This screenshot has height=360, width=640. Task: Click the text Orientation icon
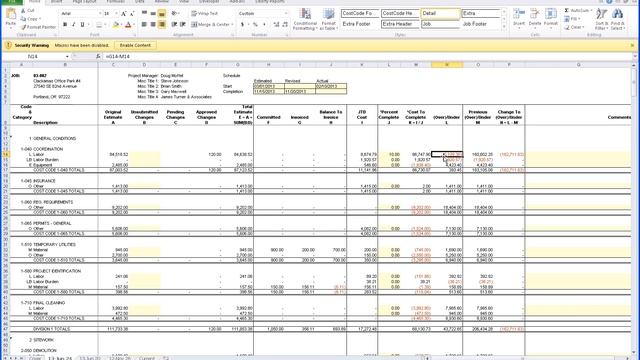(175, 13)
